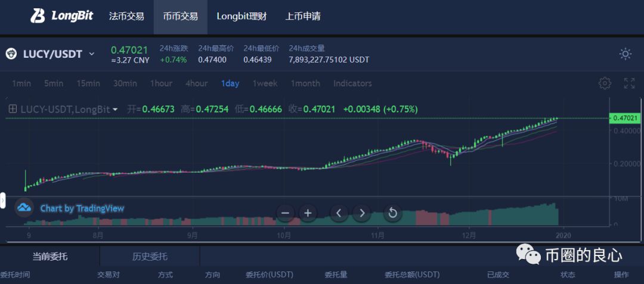644x284 pixels.
Task: Open the 法币交易 menu
Action: 126,17
